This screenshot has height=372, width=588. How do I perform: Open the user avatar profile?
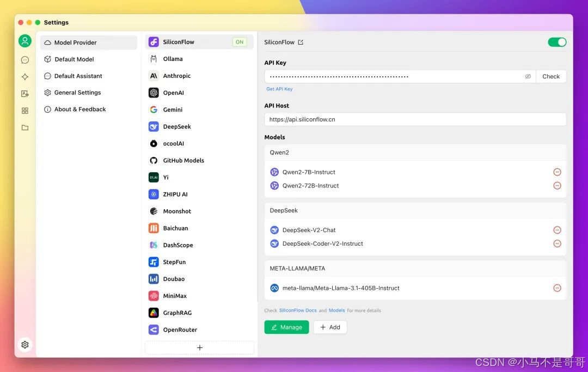25,41
